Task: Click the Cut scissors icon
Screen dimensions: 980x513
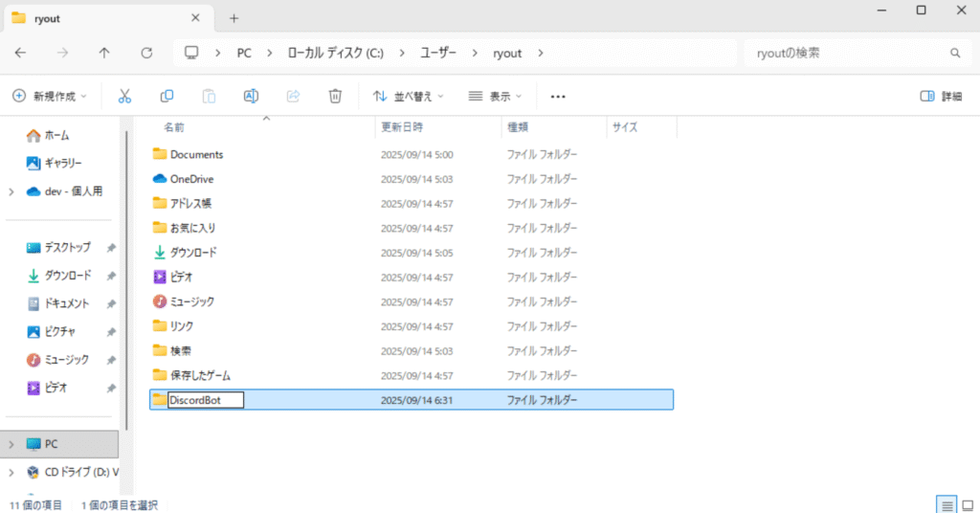Action: click(124, 96)
